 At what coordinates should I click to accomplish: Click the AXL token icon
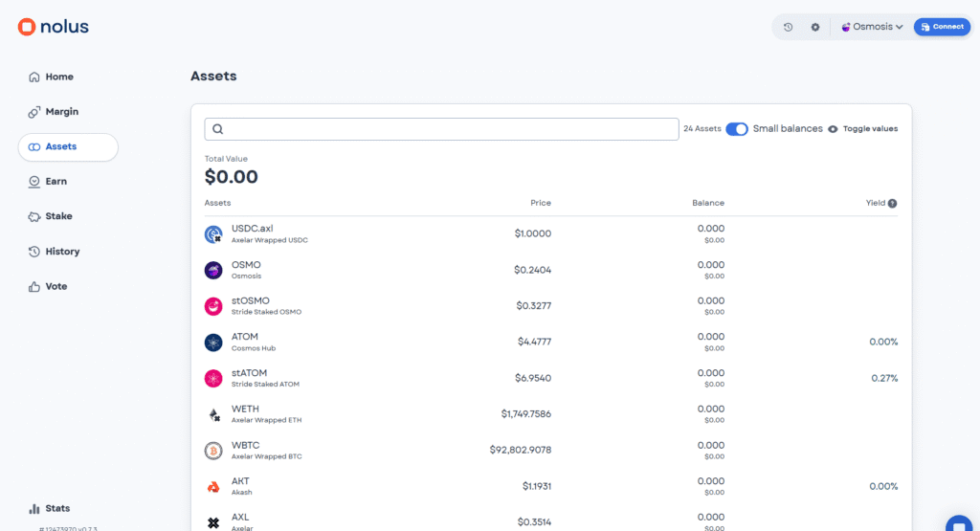pos(213,522)
